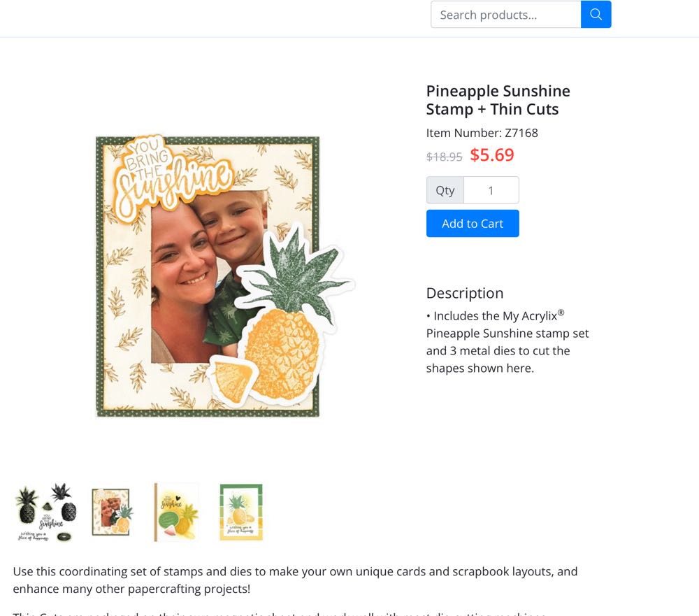Click the red $5.69 sale price
Image resolution: width=699 pixels, height=616 pixels.
tap(491, 155)
